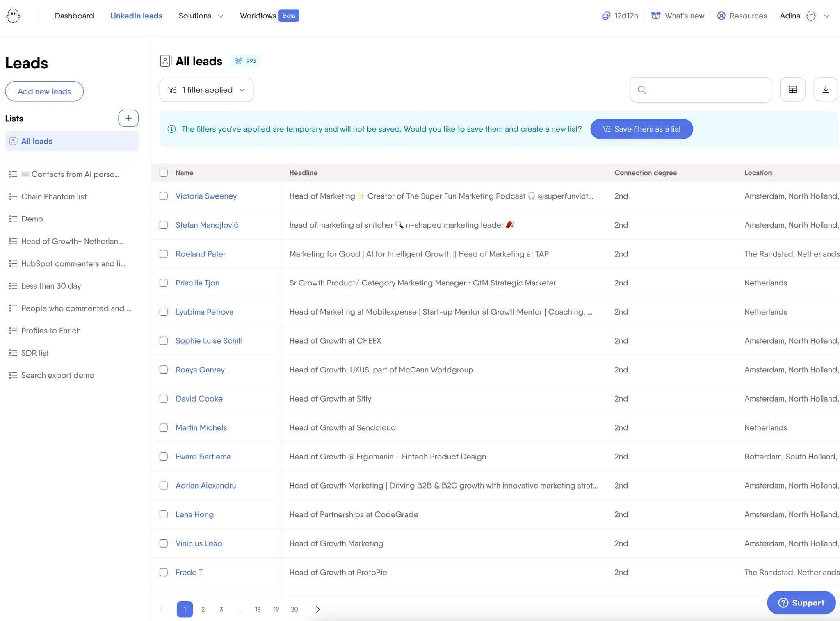The width and height of the screenshot is (840, 621).
Task: Click the download leads icon button
Action: [825, 89]
